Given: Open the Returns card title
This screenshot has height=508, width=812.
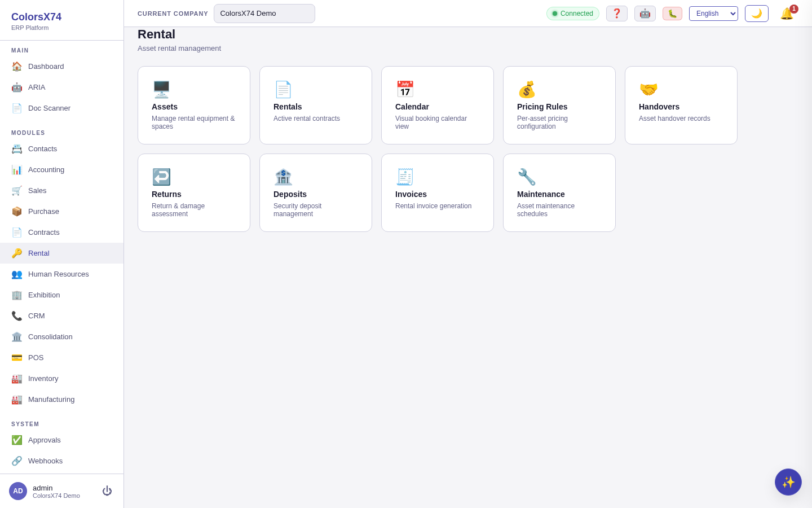Looking at the screenshot, I should (x=166, y=194).
